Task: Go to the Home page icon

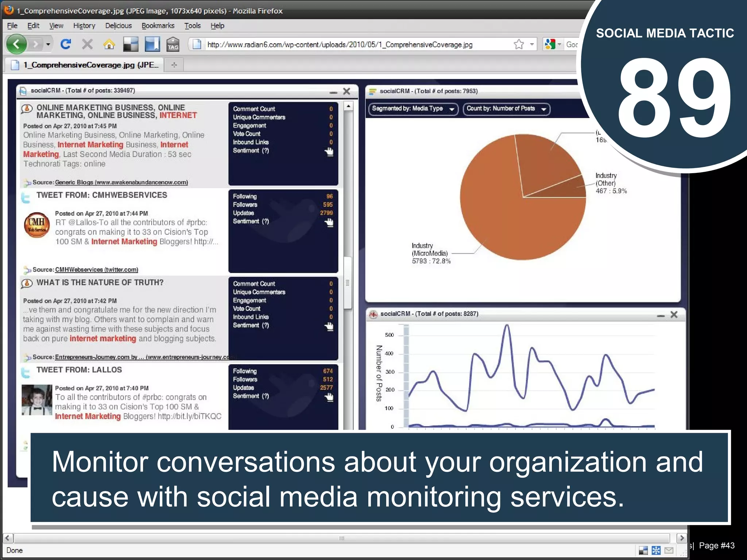Action: tap(109, 44)
